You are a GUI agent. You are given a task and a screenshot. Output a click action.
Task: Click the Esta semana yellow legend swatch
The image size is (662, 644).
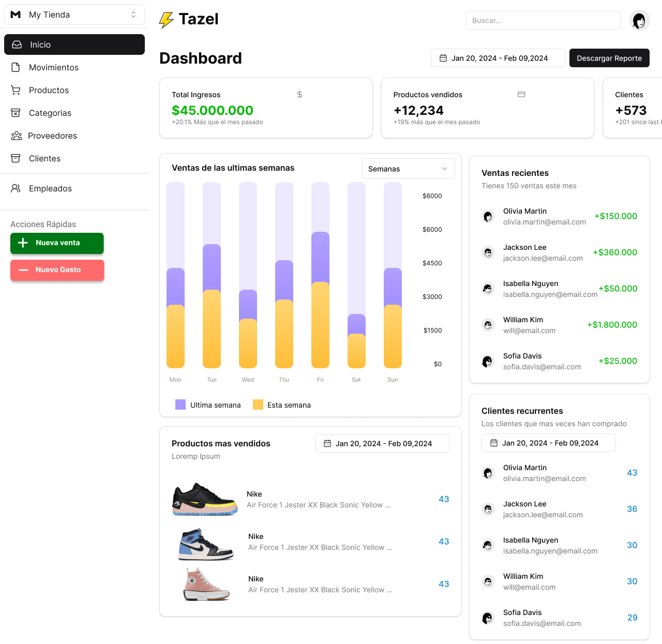(258, 405)
